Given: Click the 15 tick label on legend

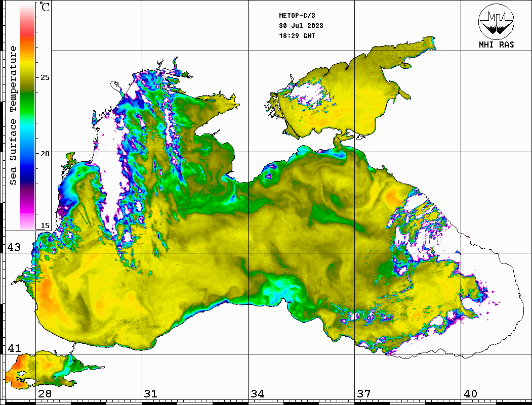Looking at the screenshot, I should 45,226.
